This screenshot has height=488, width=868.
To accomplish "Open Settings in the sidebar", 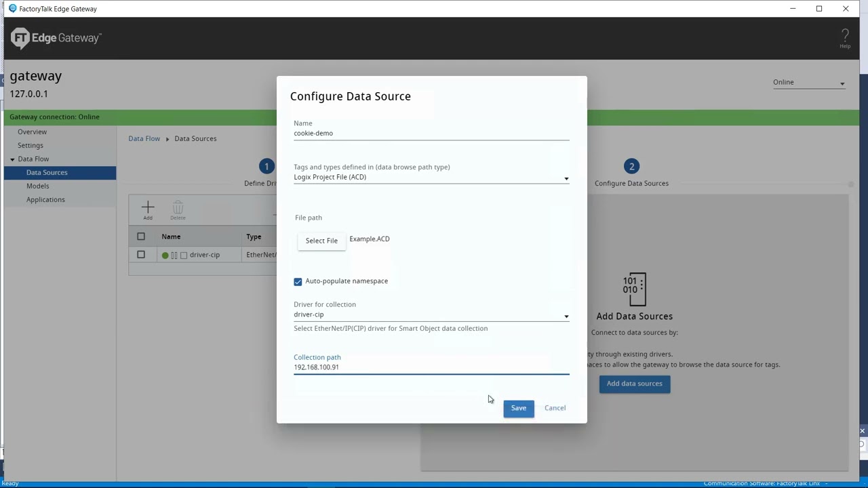I will coord(31,145).
